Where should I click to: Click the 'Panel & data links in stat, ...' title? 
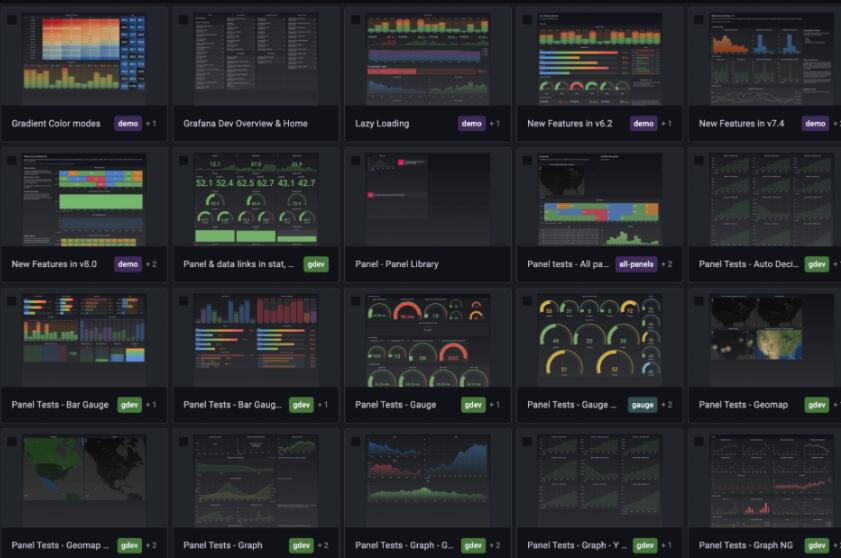coord(239,264)
